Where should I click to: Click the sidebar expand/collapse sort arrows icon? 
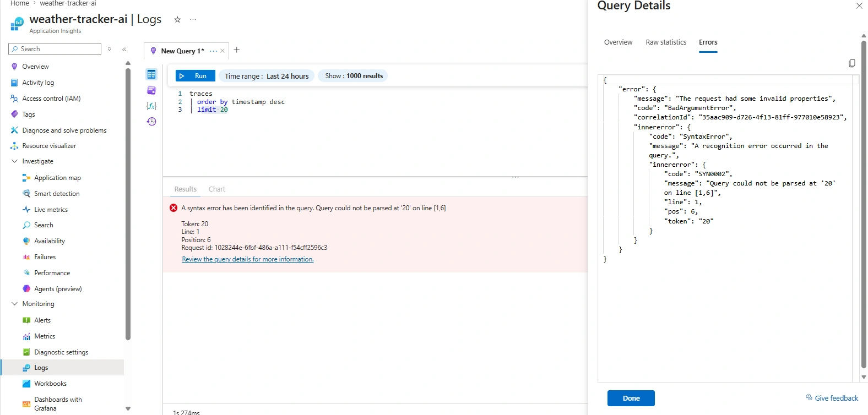tap(110, 49)
